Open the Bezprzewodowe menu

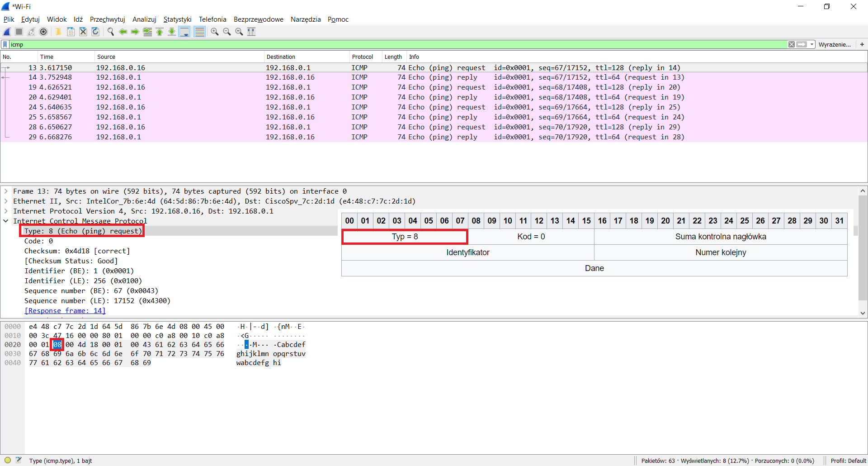pos(258,19)
